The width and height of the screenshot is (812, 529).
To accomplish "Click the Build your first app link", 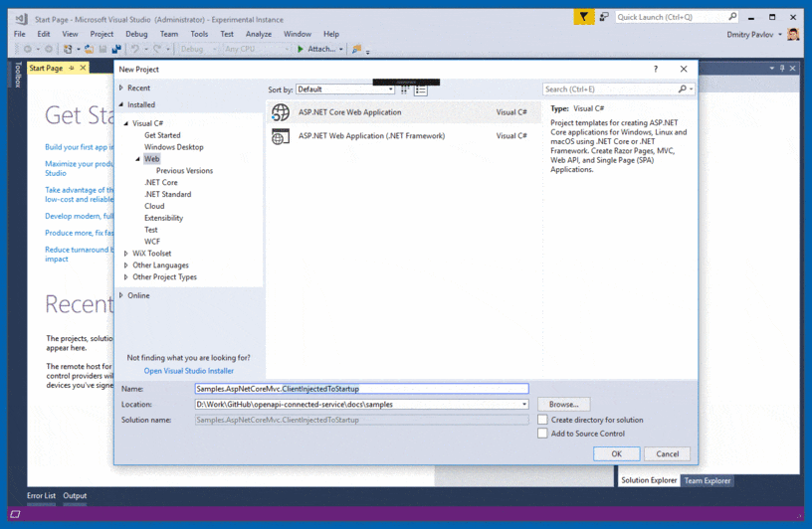I will [x=79, y=147].
